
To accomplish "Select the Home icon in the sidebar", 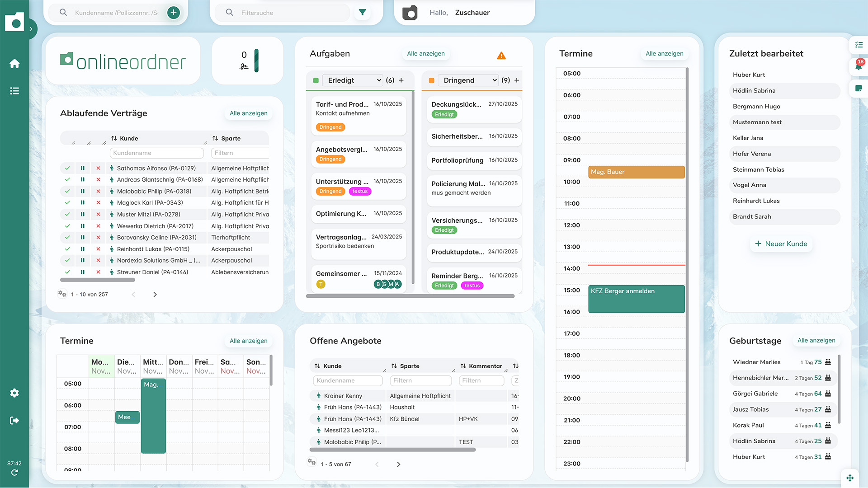I will 15,63.
